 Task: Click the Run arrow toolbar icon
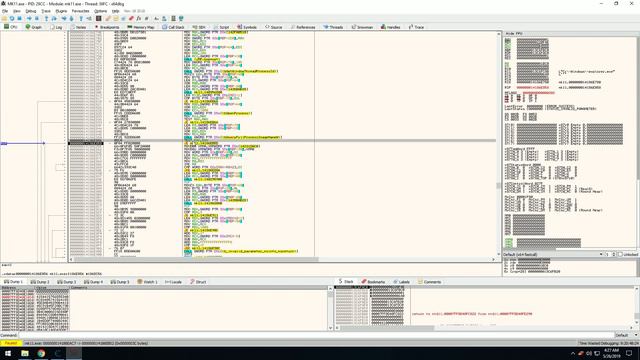tap(29, 18)
